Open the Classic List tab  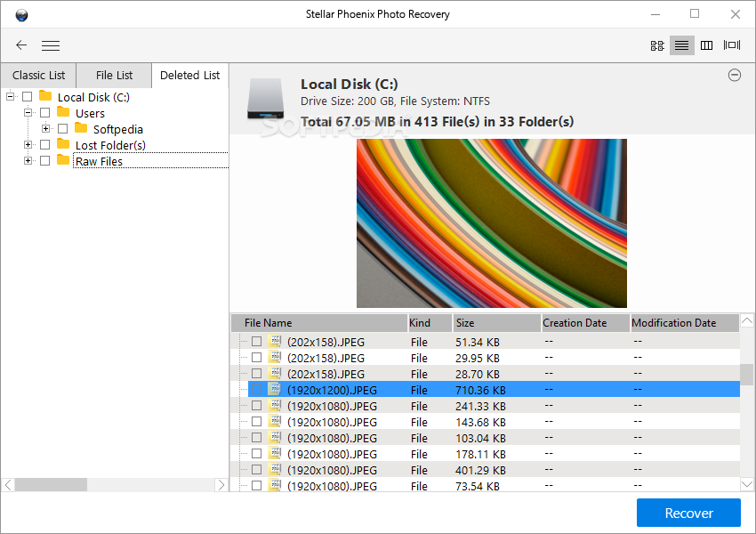coord(38,76)
